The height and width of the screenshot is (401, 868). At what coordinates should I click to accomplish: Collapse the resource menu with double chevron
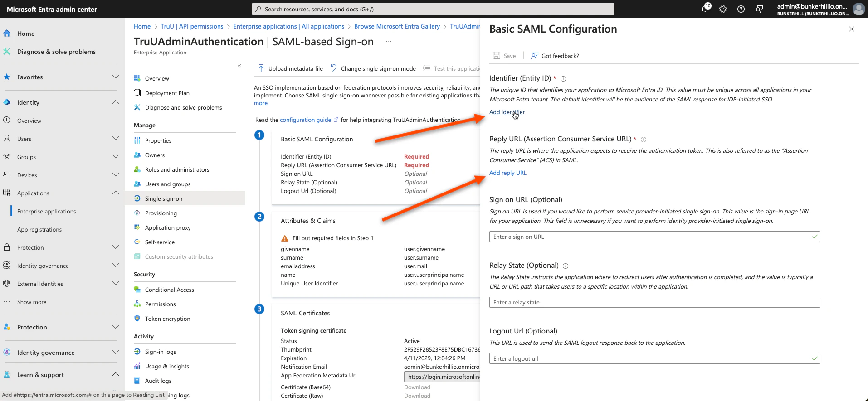(239, 66)
